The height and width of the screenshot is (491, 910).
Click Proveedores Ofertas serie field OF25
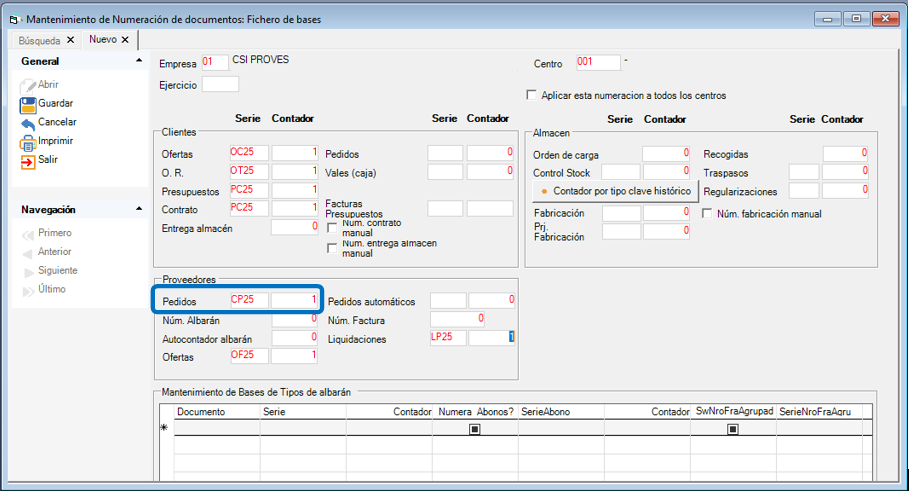249,356
